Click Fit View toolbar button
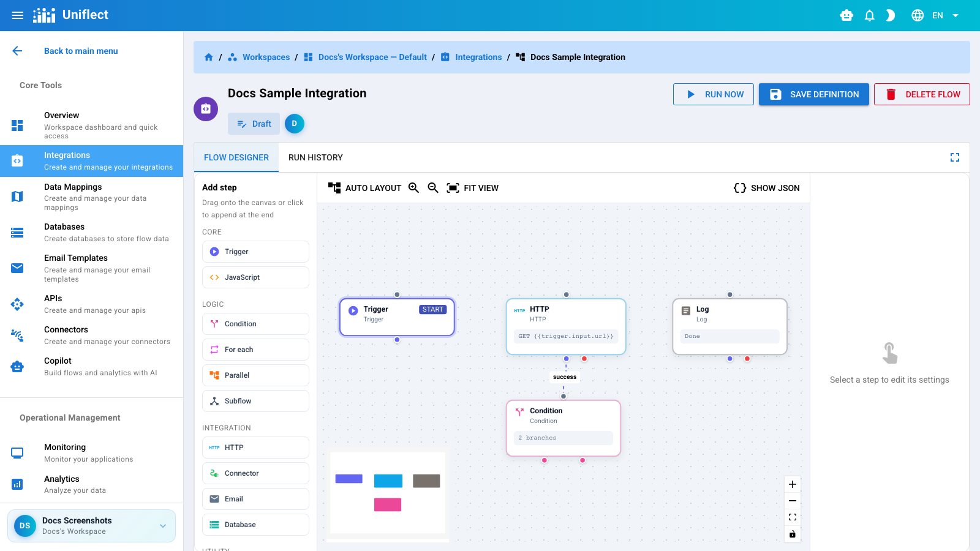 coord(473,188)
